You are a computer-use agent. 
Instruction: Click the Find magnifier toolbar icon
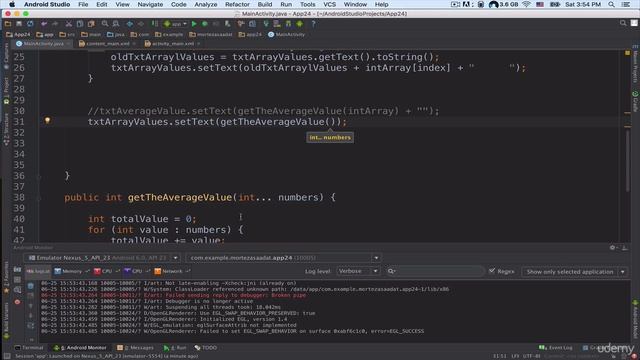click(x=105, y=24)
